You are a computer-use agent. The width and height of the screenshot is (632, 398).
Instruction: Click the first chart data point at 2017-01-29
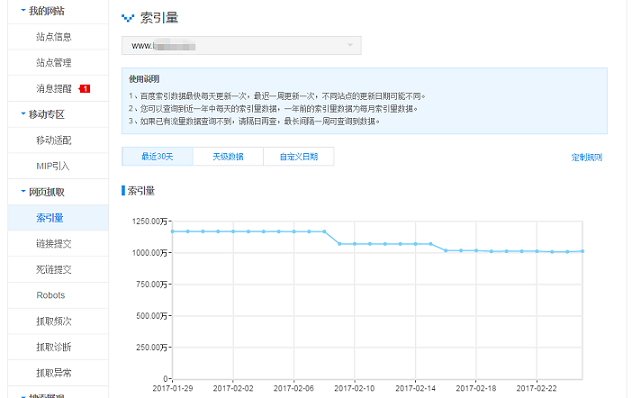click(173, 231)
